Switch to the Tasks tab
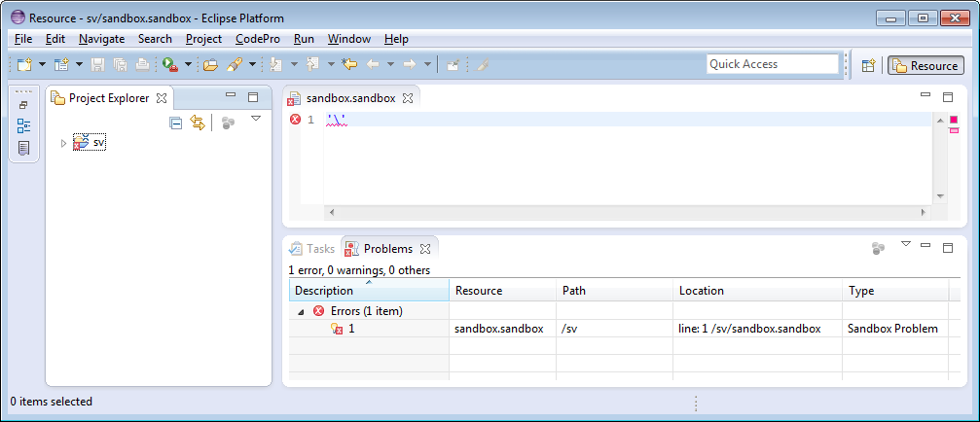Image resolution: width=980 pixels, height=422 pixels. click(x=311, y=249)
